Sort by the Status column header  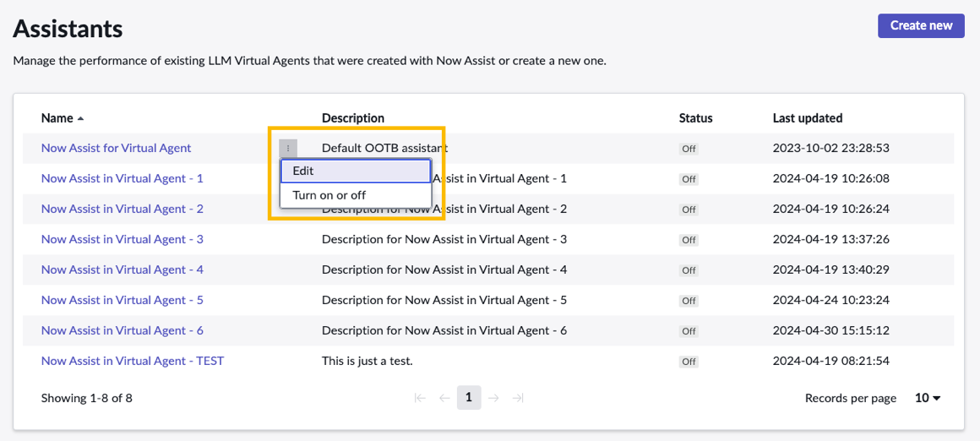click(695, 118)
